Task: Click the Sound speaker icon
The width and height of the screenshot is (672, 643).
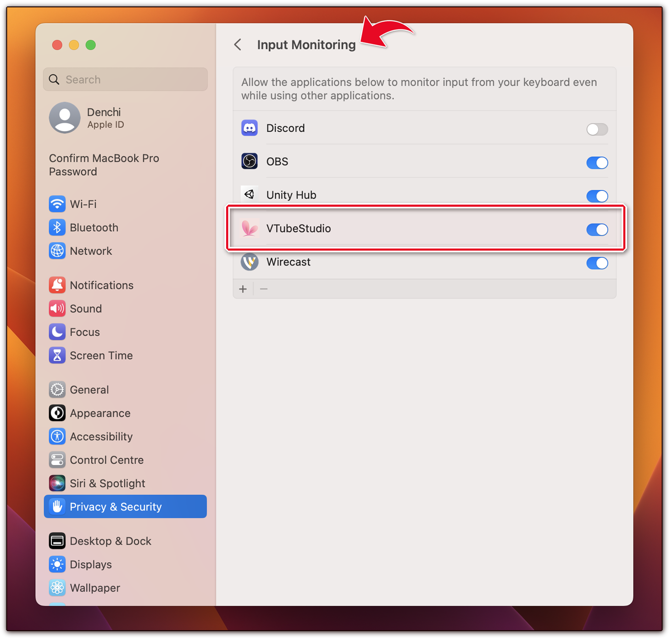Action: point(57,309)
